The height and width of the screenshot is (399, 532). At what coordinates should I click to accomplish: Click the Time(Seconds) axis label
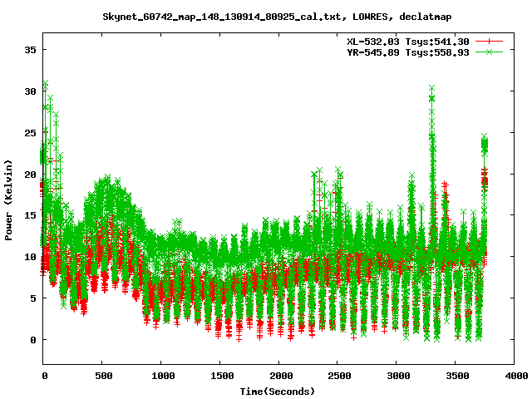click(278, 392)
